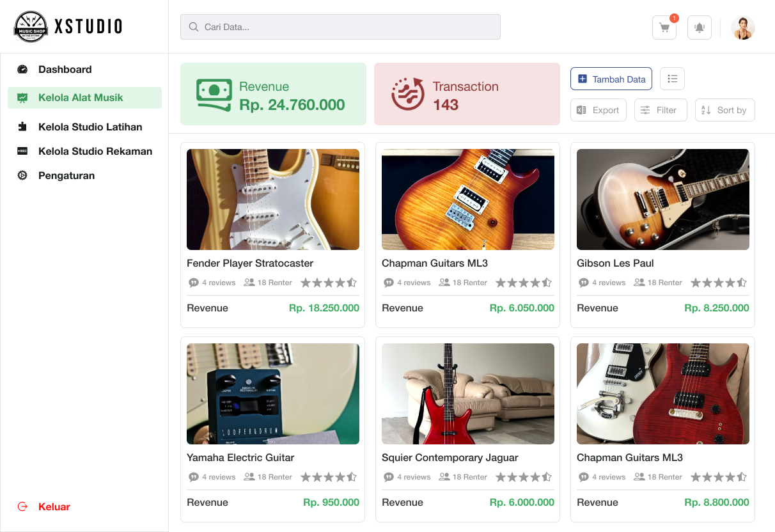Click the notification bell icon
Viewport: 775px width, 532px height.
tap(699, 27)
